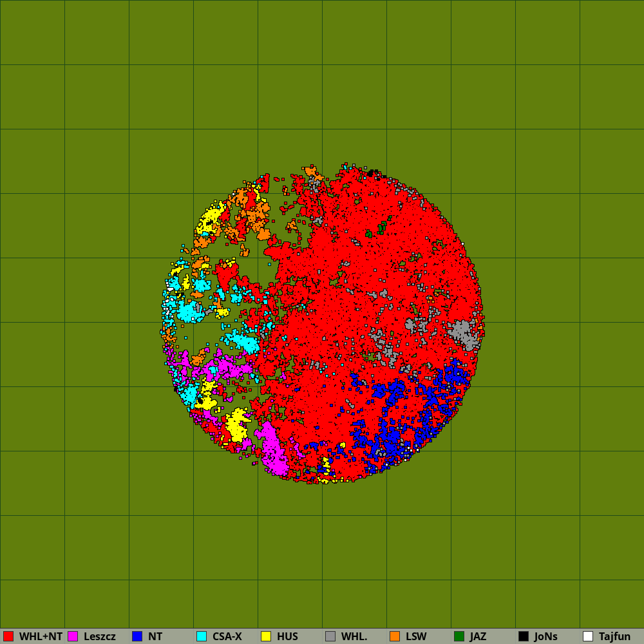The width and height of the screenshot is (644, 644).
Task: Click the yellow HUS legend swatch
Action: [x=266, y=636]
